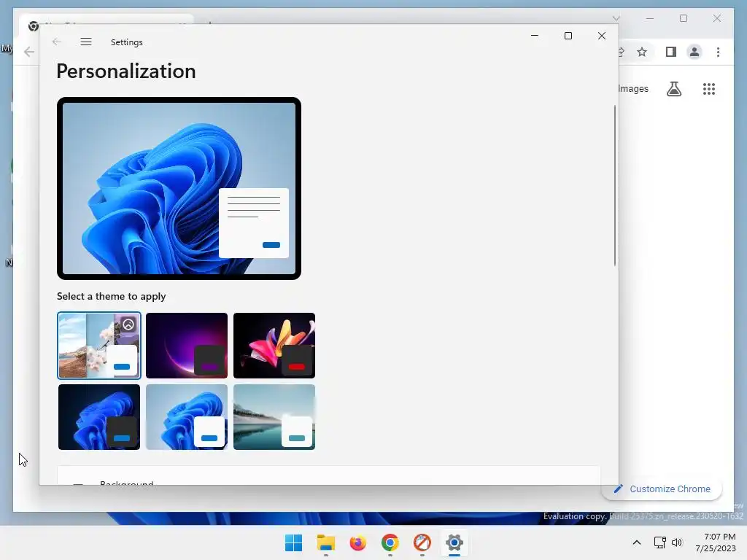Click Images link in Chrome
Image resolution: width=747 pixels, height=560 pixels.
(633, 88)
